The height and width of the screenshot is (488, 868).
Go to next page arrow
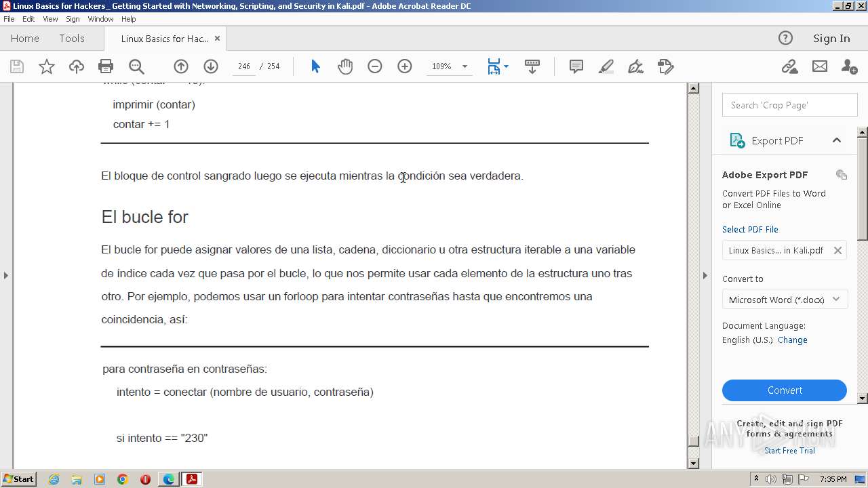click(211, 66)
